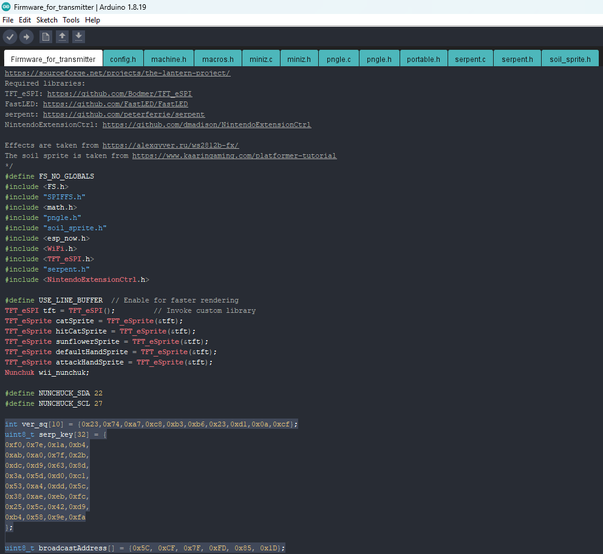Follow the kaaringaming platformer-tutorial link
Image resolution: width=603 pixels, height=554 pixels.
point(235,156)
